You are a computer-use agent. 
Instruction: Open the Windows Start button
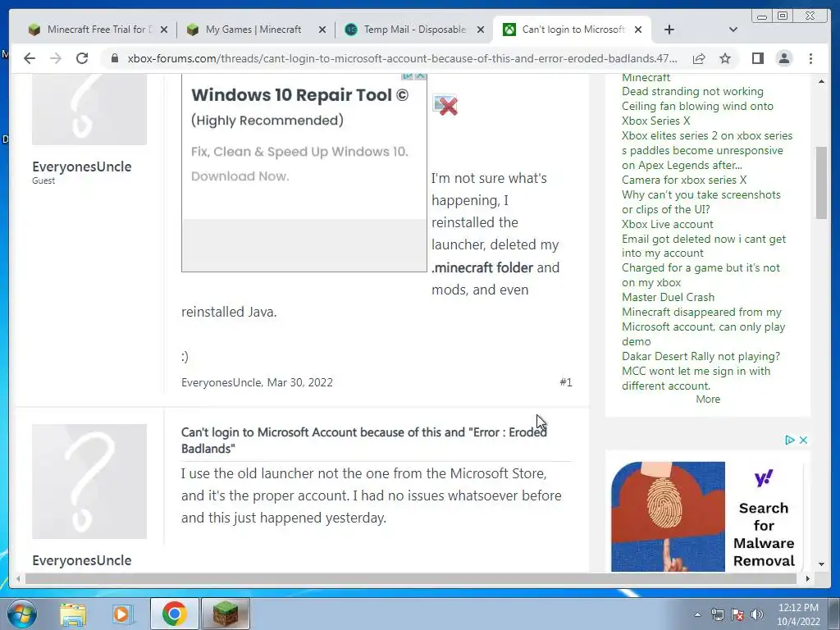(22, 614)
